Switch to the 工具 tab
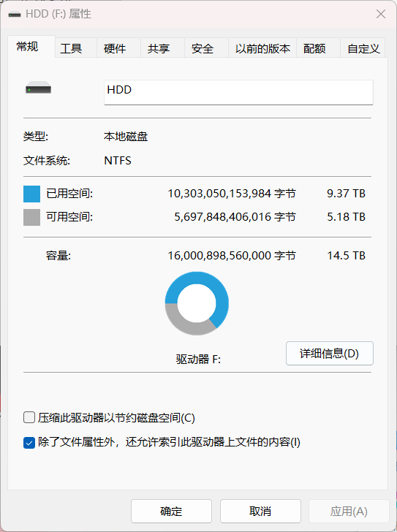397x532 pixels. pos(71,48)
